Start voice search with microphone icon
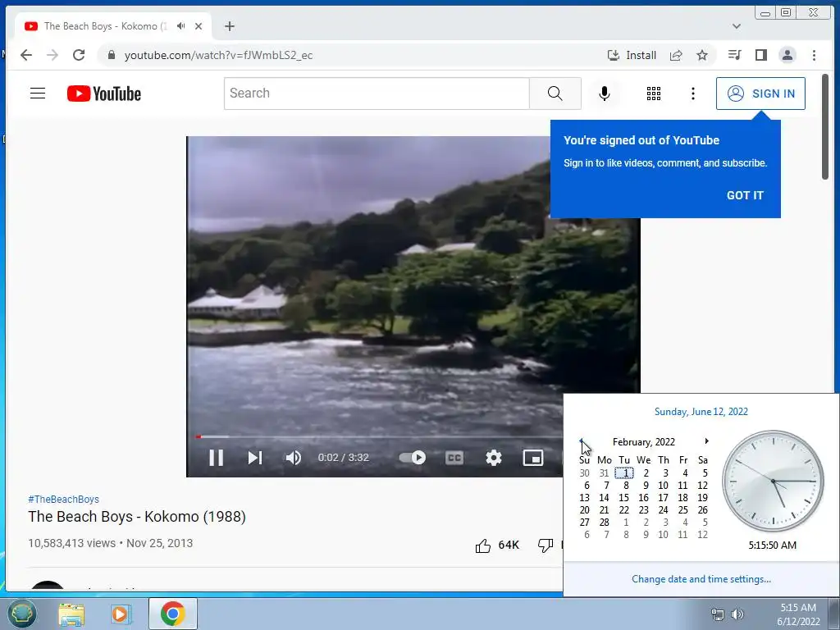 tap(605, 94)
